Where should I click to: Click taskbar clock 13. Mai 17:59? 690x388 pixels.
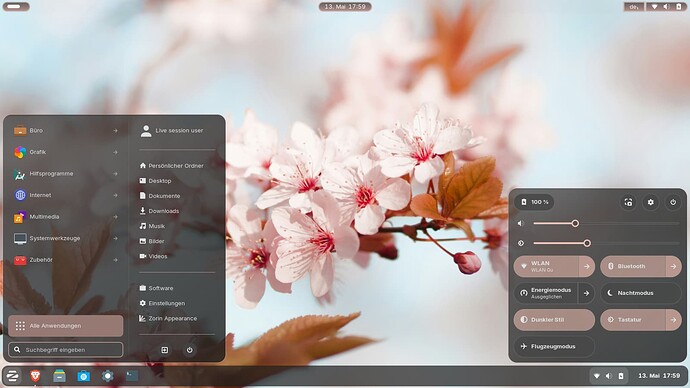[x=659, y=376]
